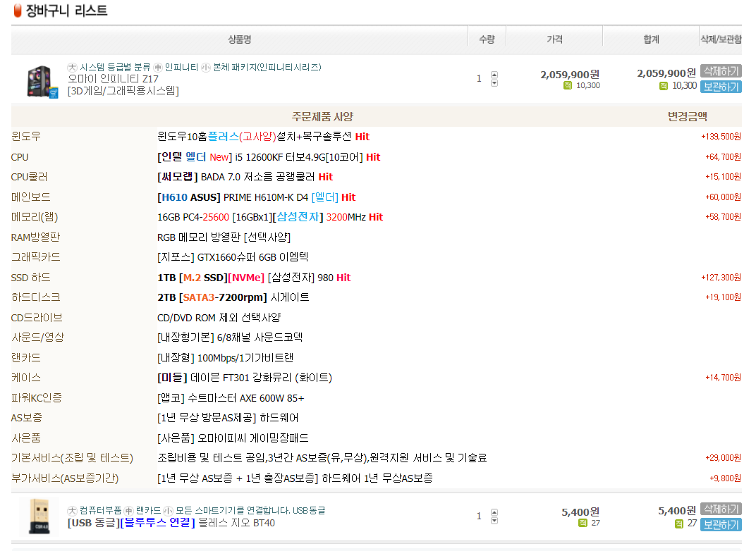
Task: Select 100Mbps/1기가비트랜 text
Action: coord(225,357)
